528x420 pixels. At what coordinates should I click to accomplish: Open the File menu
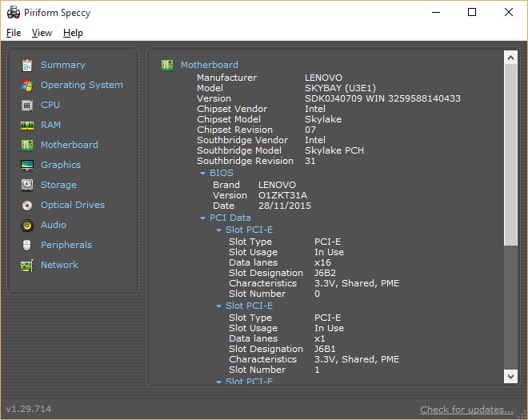pyautogui.click(x=14, y=33)
